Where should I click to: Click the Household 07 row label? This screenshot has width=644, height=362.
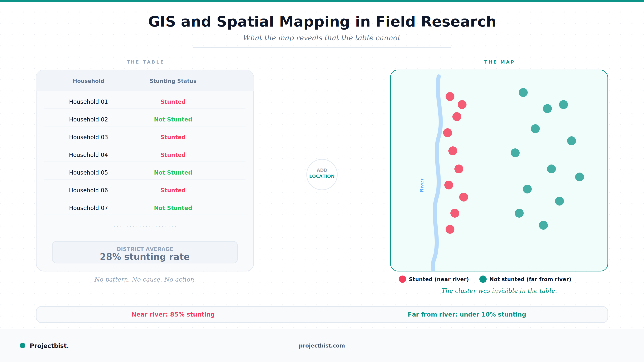click(89, 208)
